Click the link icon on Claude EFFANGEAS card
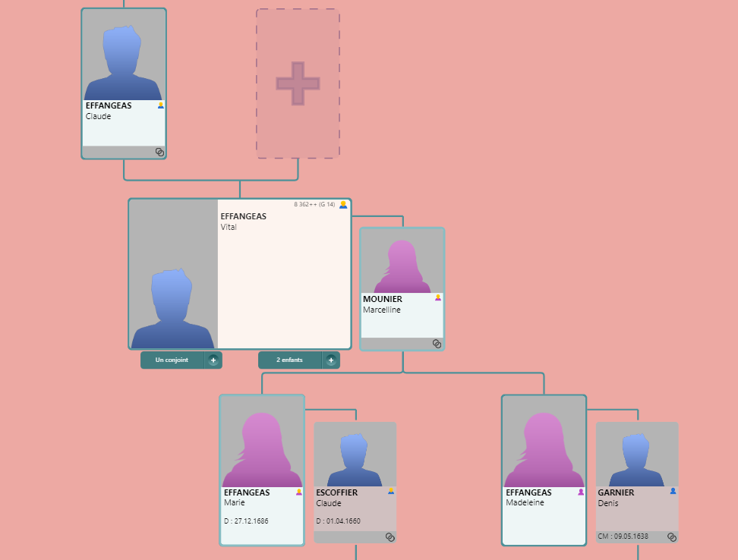The image size is (738, 560). (159, 152)
